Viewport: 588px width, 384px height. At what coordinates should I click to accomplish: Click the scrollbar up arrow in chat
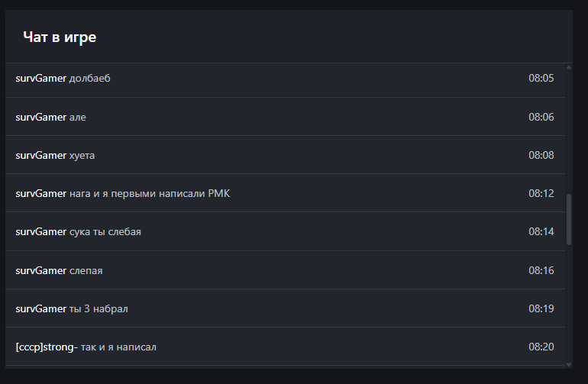click(569, 67)
